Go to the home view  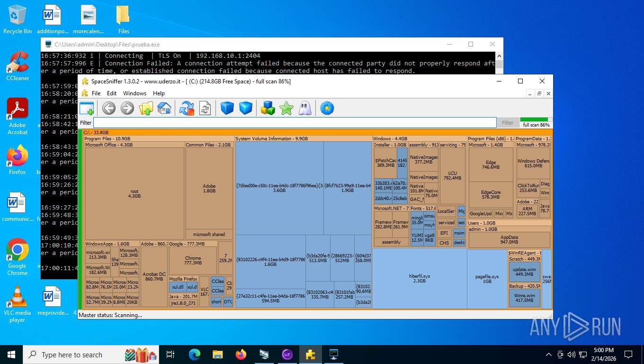164,108
